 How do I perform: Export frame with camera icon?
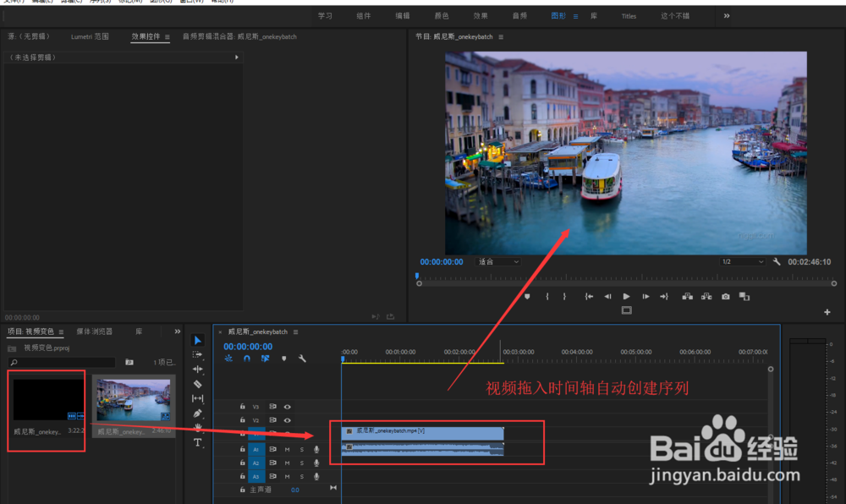(726, 297)
